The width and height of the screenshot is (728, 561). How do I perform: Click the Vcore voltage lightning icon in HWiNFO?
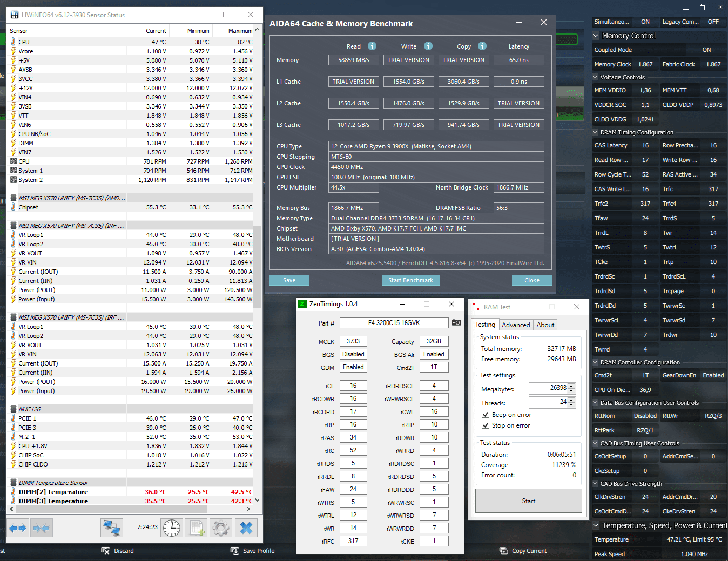click(14, 51)
